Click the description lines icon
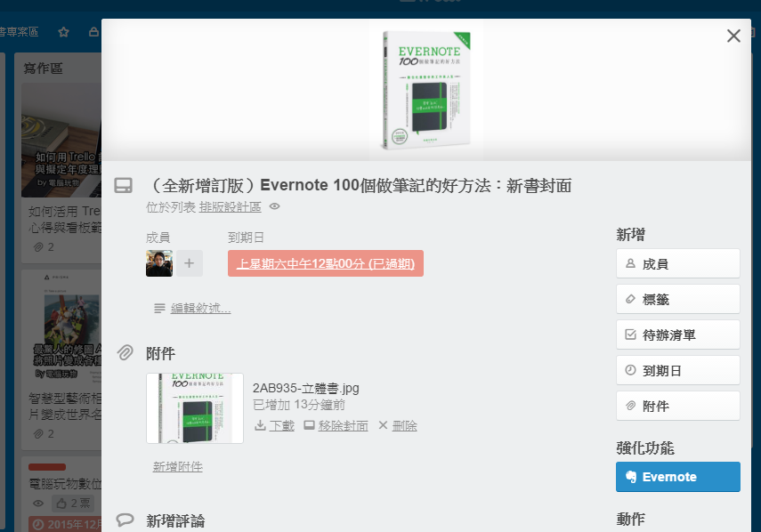 coord(159,308)
